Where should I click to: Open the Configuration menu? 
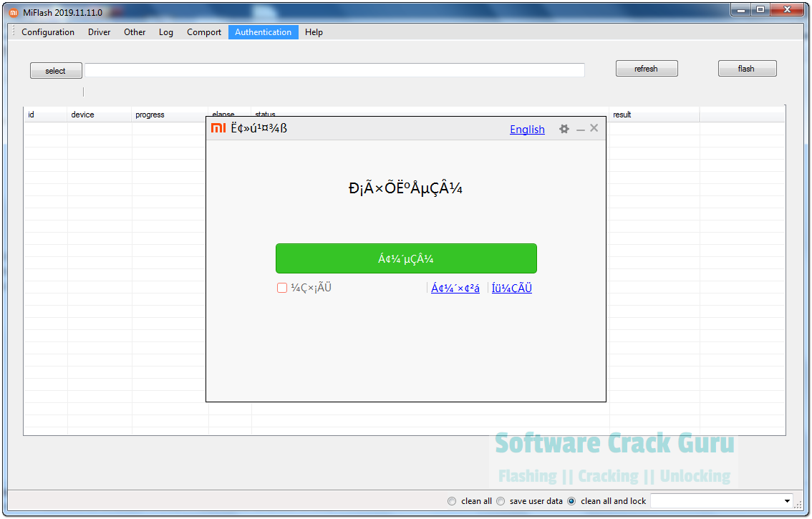click(x=48, y=32)
